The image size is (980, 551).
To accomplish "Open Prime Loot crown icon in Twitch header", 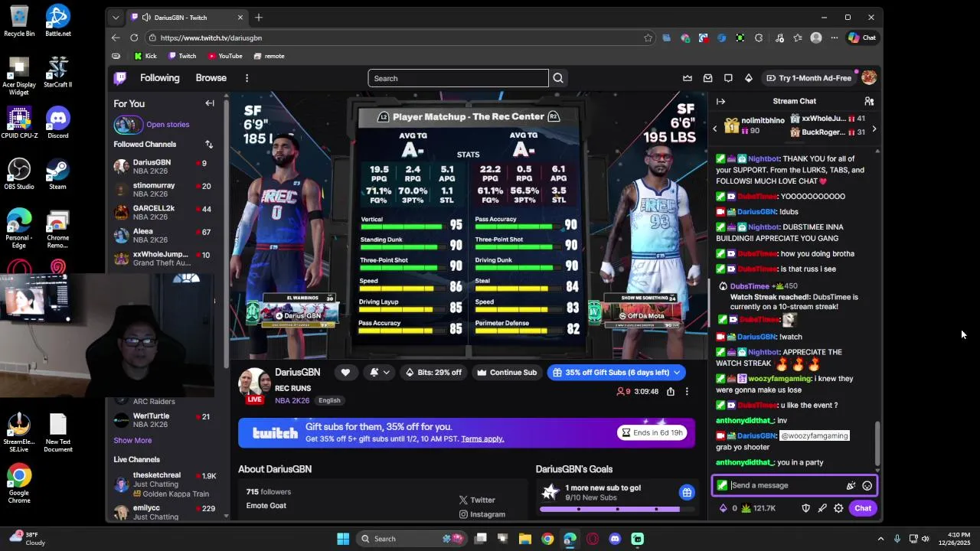I will 688,78.
